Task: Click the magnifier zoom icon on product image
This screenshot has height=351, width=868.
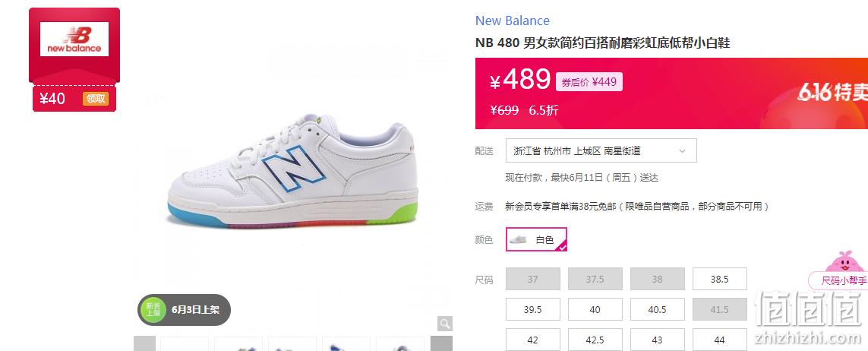Action: tap(445, 324)
